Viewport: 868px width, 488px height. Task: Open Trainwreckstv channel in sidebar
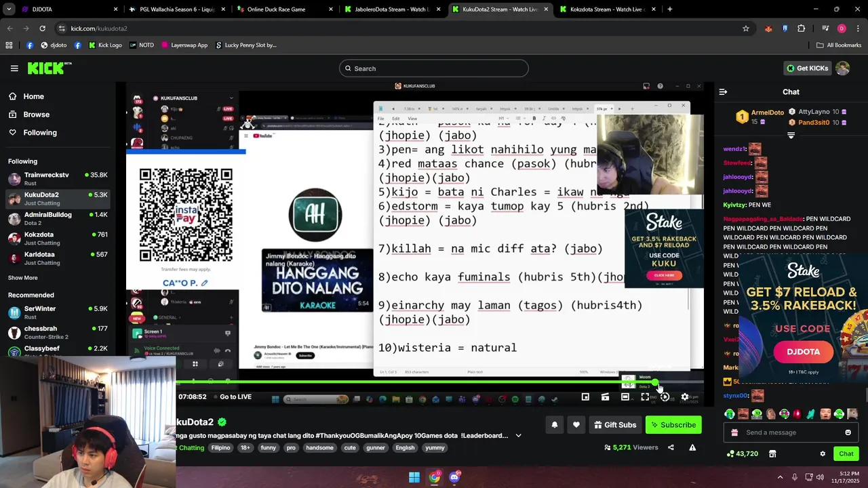coord(58,179)
